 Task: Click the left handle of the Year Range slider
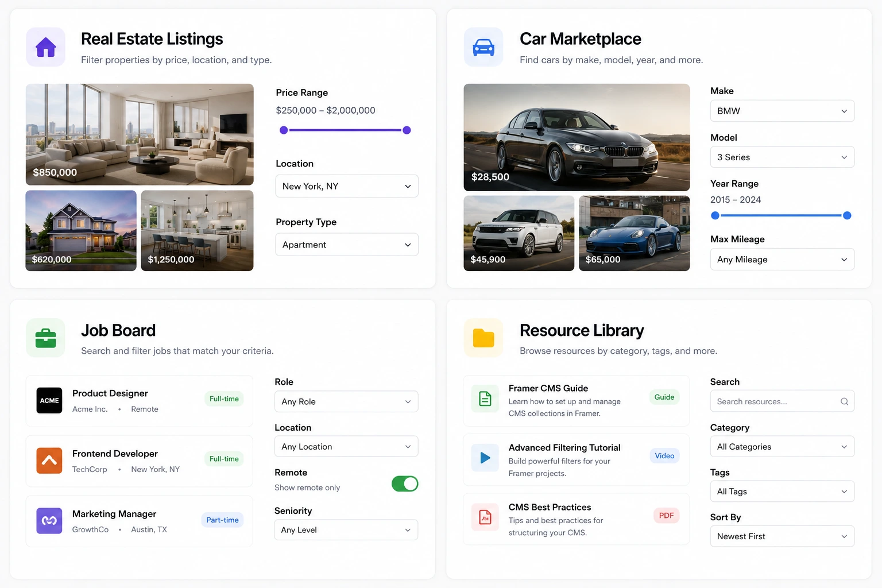[x=715, y=215]
